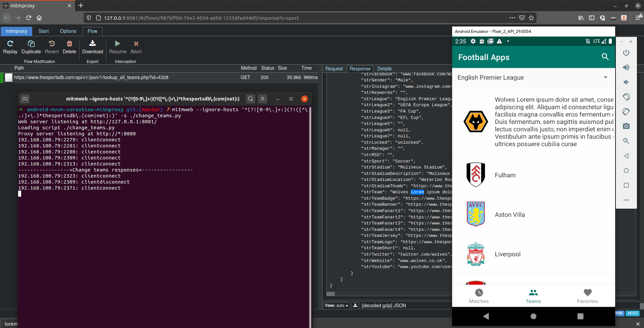
Task: Raise the emulator volume
Action: pos(626,67)
